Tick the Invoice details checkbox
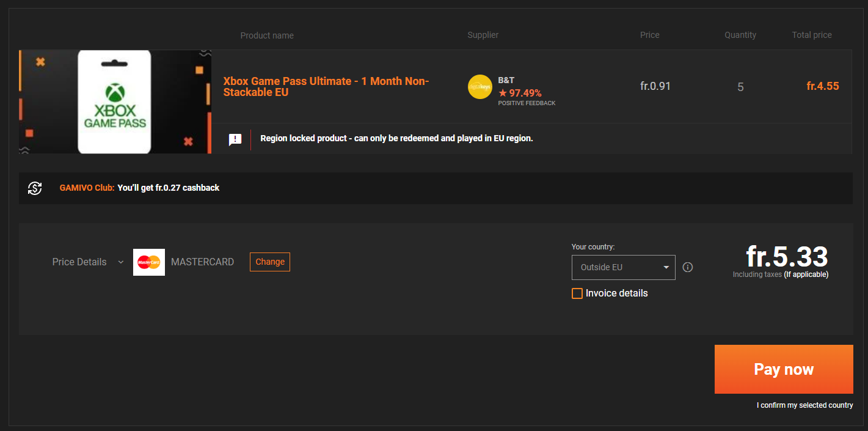The image size is (868, 431). (x=577, y=293)
